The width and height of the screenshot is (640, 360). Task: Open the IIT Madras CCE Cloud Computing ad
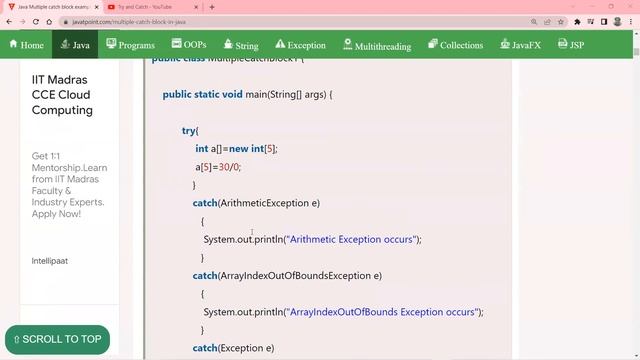tap(62, 95)
